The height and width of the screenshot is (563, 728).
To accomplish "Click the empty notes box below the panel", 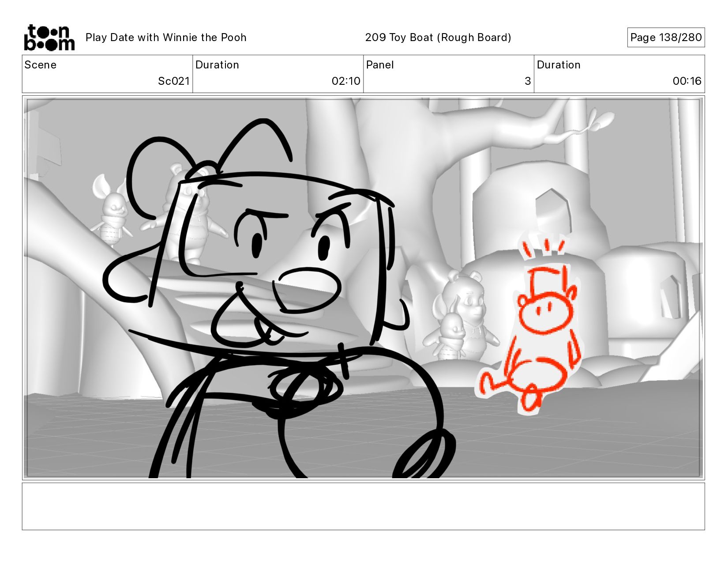I will click(364, 506).
